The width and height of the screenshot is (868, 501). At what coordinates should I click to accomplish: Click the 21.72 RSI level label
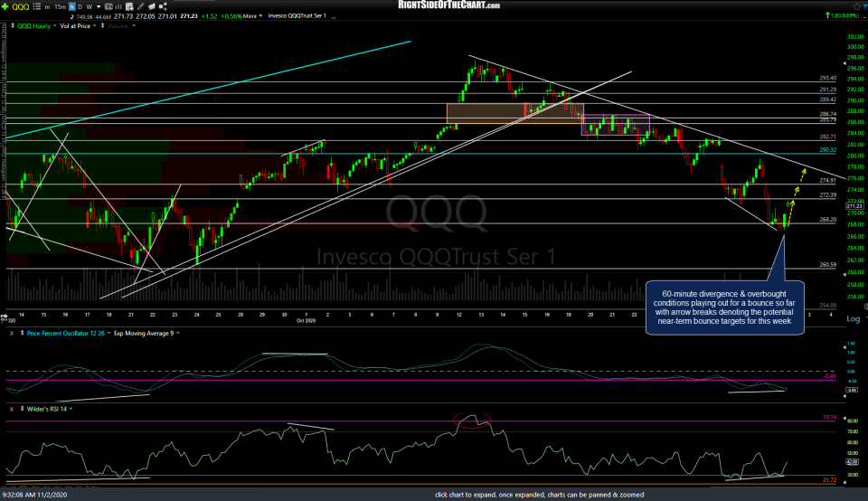829,480
